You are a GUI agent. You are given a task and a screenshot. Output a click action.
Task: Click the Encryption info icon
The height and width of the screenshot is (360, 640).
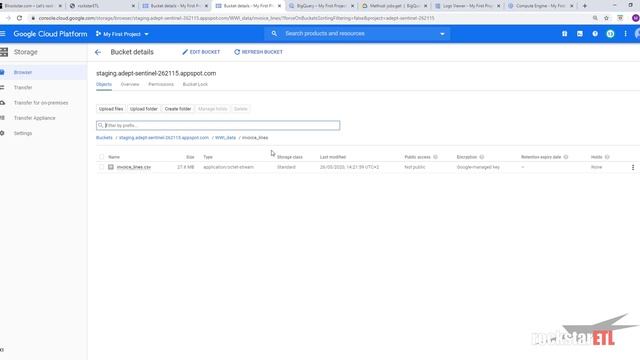coord(482,157)
